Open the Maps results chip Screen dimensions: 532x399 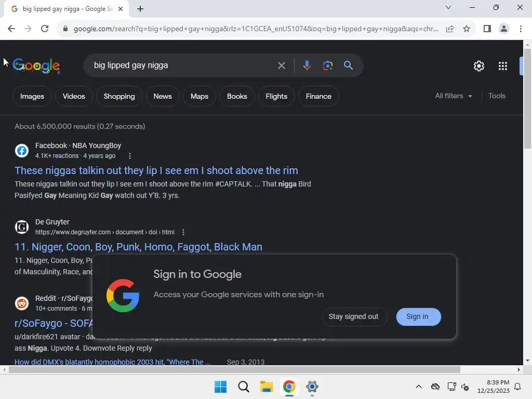pos(199,96)
